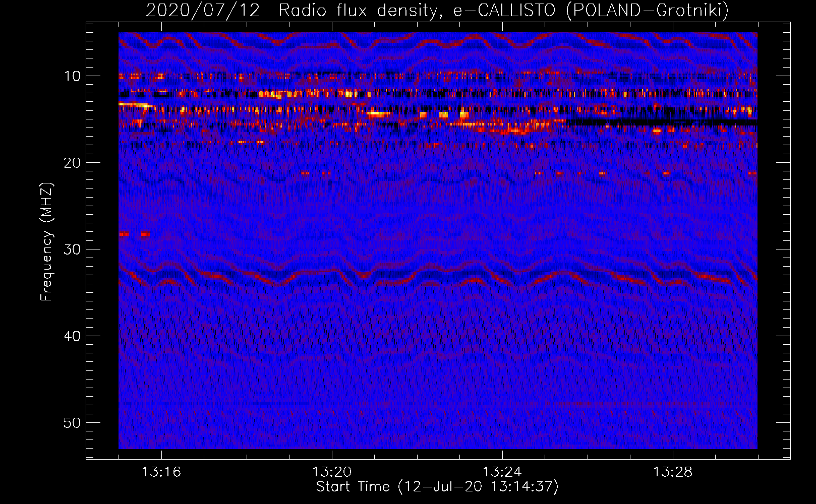Click the e-CALLISTO (POLAND-Grotniki) title text

point(591,11)
